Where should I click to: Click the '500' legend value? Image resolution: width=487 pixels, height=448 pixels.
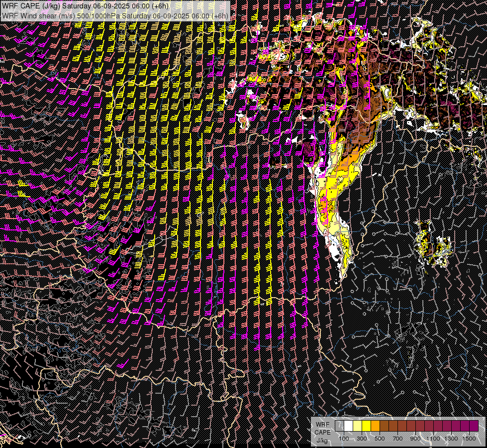pyautogui.click(x=380, y=439)
